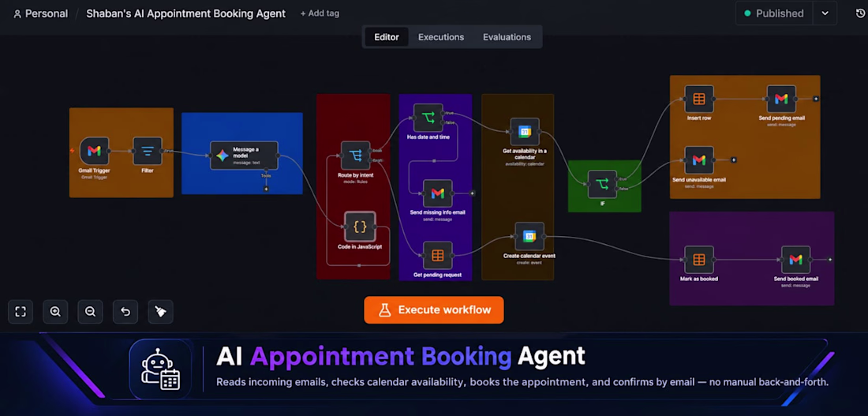Select the Send booked email node
This screenshot has width=868, height=416.
click(796, 260)
